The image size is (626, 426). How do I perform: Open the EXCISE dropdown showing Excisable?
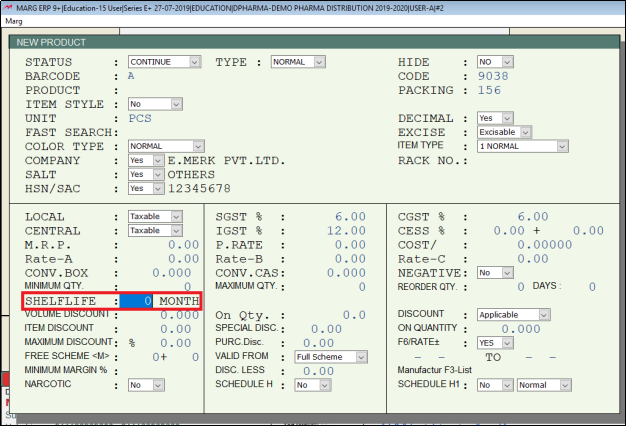pos(504,132)
